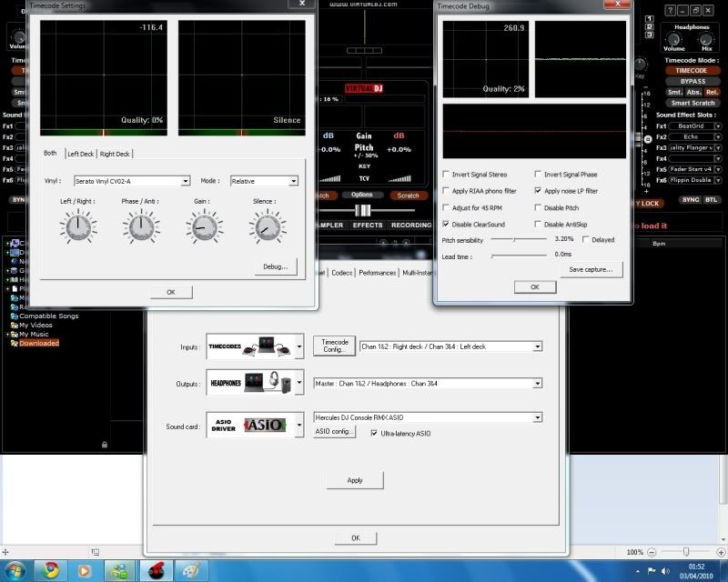Image resolution: width=728 pixels, height=582 pixels.
Task: Tick the Disable AntiSkip checkbox
Action: tap(538, 225)
